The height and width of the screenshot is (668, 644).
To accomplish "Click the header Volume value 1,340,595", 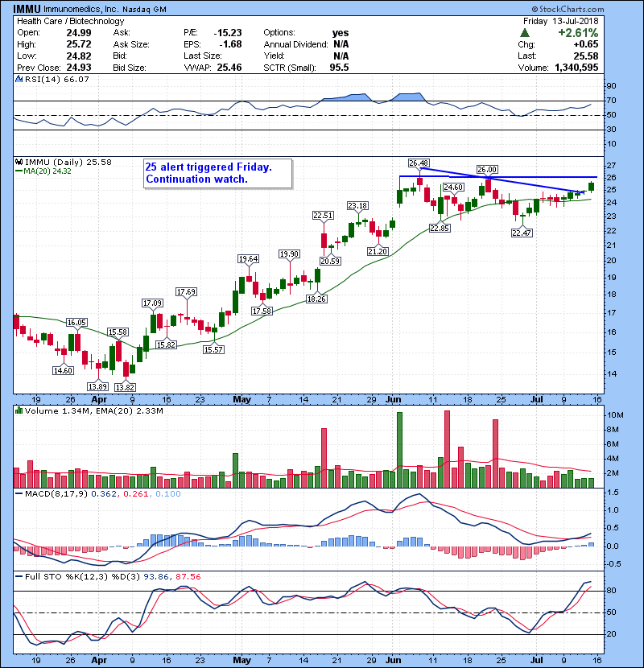I will point(576,68).
